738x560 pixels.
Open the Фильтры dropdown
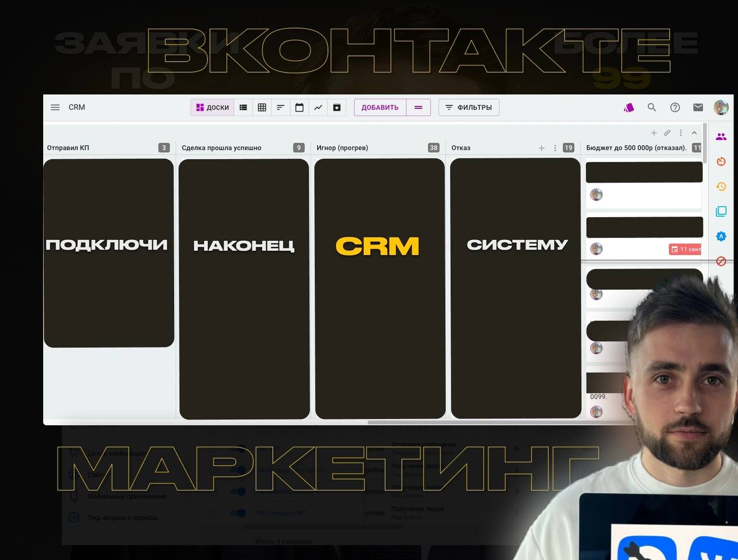[x=469, y=107]
